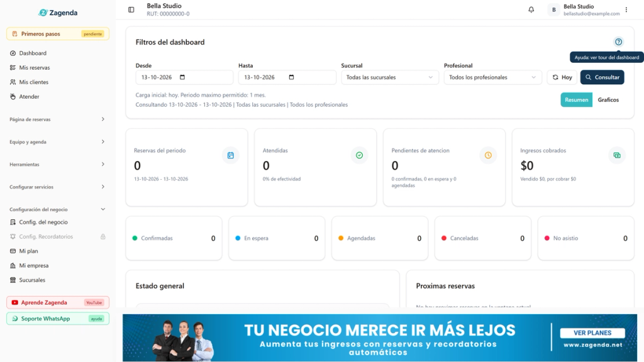Click the No asistio status card
The height and width of the screenshot is (362, 644).
click(x=586, y=238)
